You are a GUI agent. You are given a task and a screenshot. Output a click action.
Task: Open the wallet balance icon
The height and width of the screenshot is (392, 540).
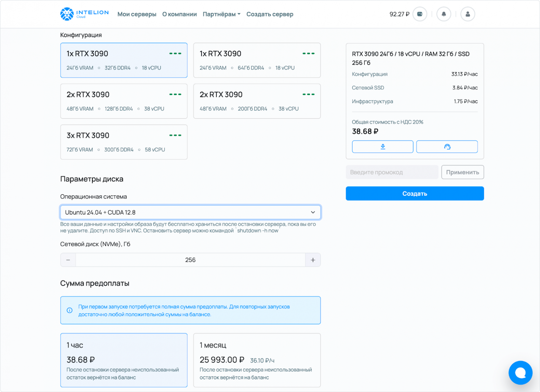420,14
